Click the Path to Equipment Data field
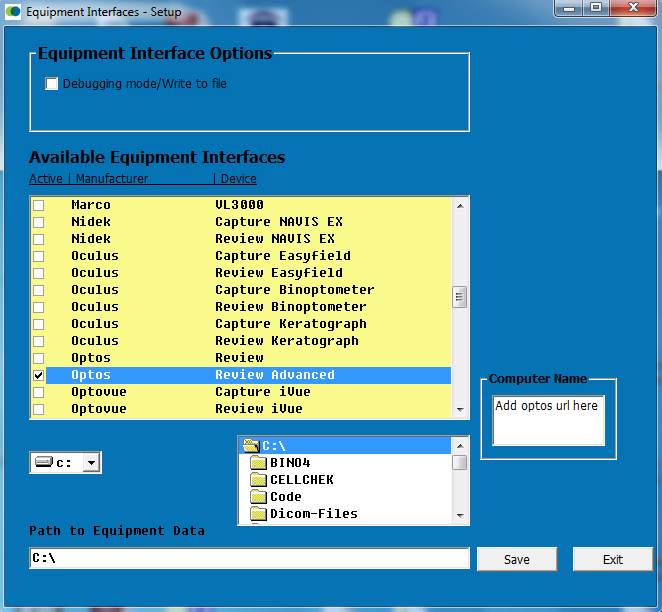Image resolution: width=662 pixels, height=612 pixels. coord(249,558)
